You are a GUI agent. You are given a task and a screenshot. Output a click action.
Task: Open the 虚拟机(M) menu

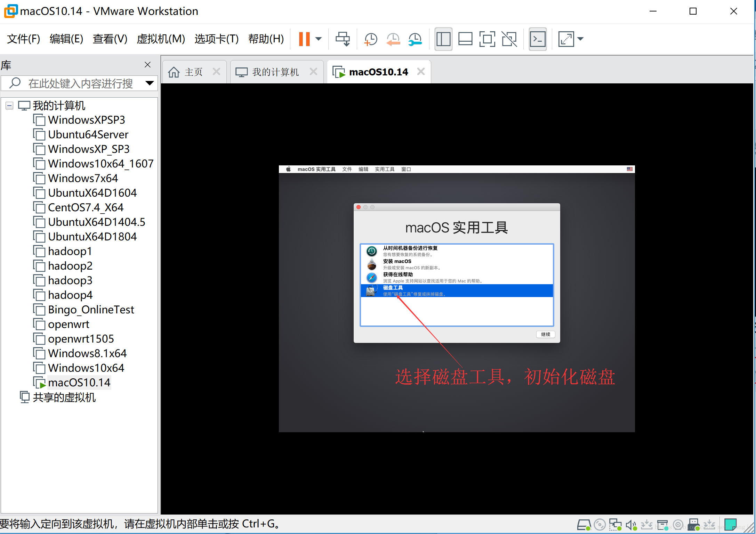click(161, 39)
